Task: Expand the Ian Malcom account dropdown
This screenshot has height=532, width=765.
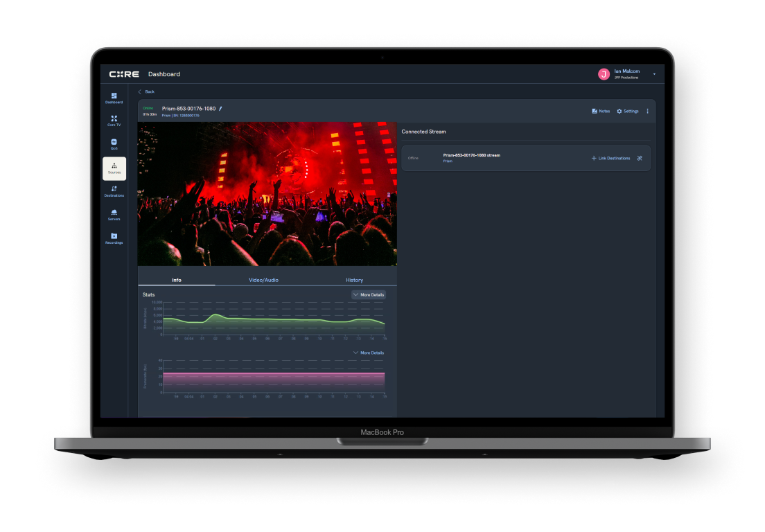Action: point(653,74)
